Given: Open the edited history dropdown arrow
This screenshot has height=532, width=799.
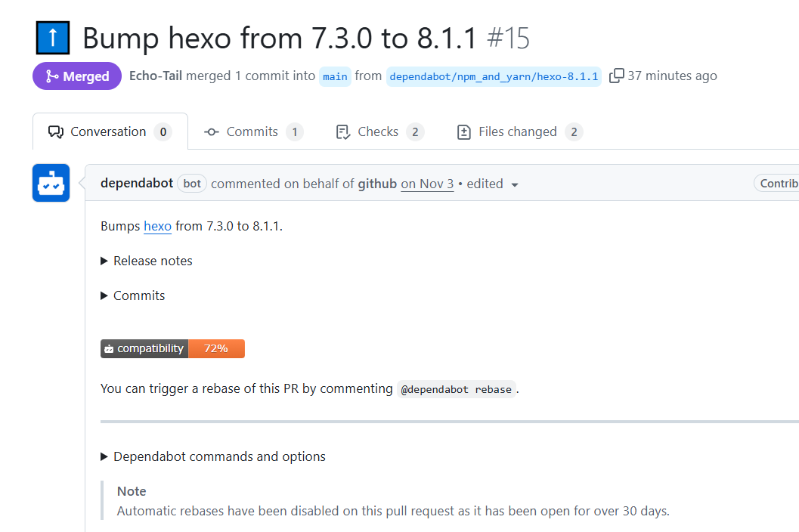Looking at the screenshot, I should click(515, 184).
